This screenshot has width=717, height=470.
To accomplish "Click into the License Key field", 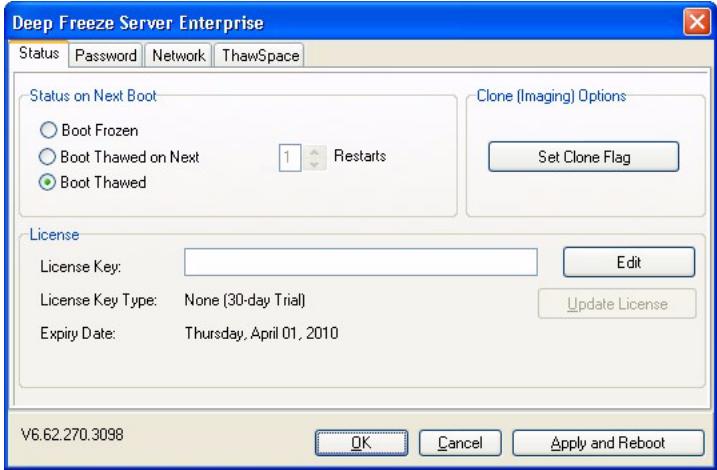I will coord(361,262).
